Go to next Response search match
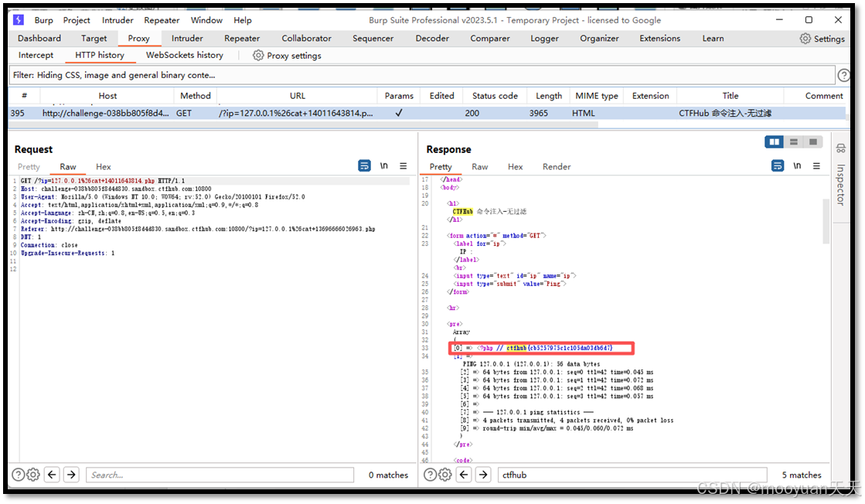 click(x=483, y=475)
